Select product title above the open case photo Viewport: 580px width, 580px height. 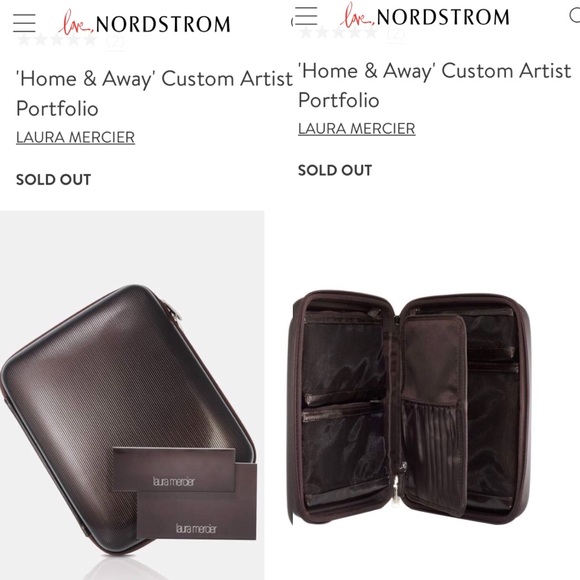click(x=435, y=85)
